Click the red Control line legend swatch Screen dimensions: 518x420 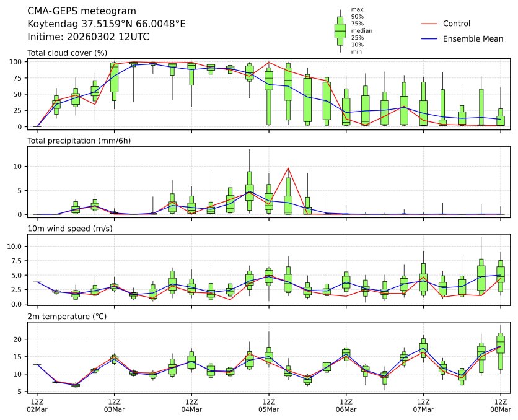[x=429, y=24]
